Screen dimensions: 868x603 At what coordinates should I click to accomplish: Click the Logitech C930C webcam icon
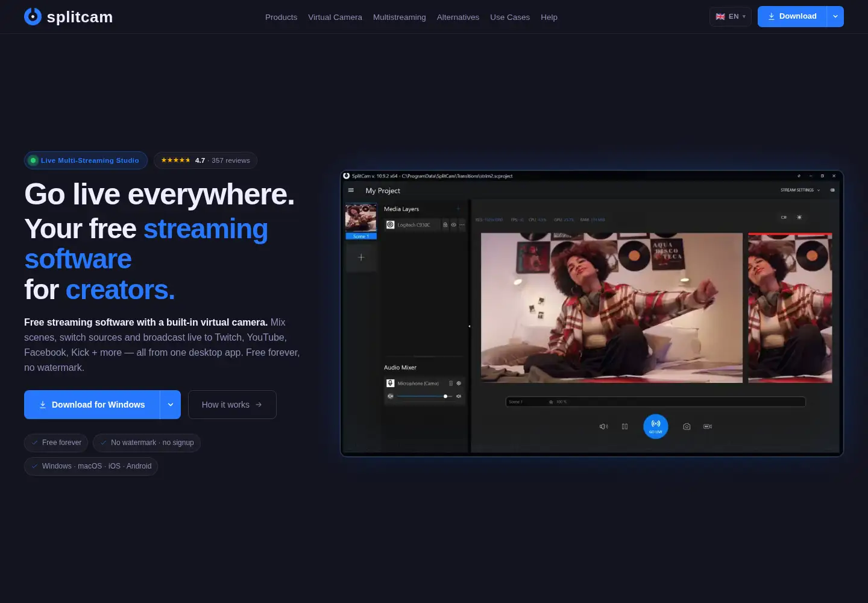tap(391, 225)
